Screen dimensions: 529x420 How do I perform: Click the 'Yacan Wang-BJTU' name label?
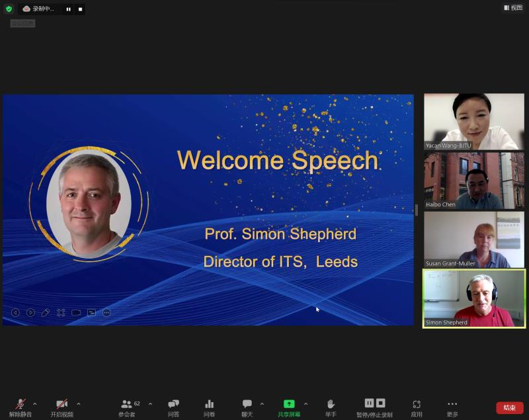pyautogui.click(x=448, y=146)
